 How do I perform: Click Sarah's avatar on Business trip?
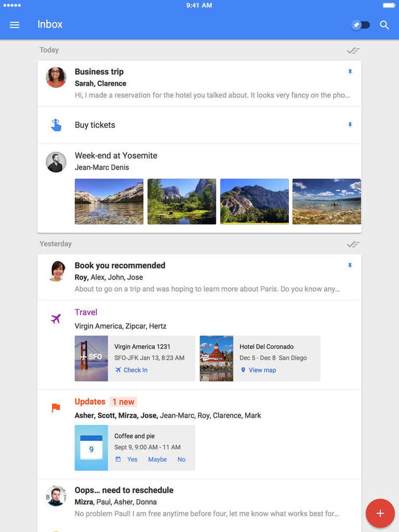(56, 78)
